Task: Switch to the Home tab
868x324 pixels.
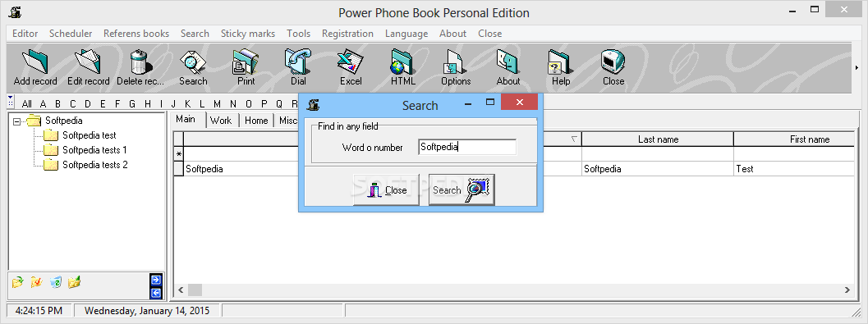Action: (x=256, y=121)
